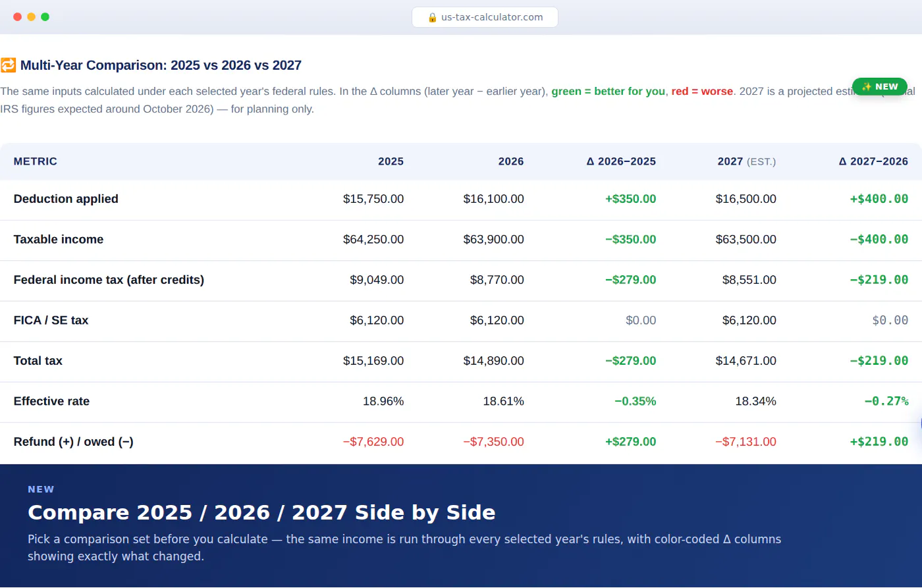Click the −$350.00 taxable income delta
The image size is (922, 588).
631,239
